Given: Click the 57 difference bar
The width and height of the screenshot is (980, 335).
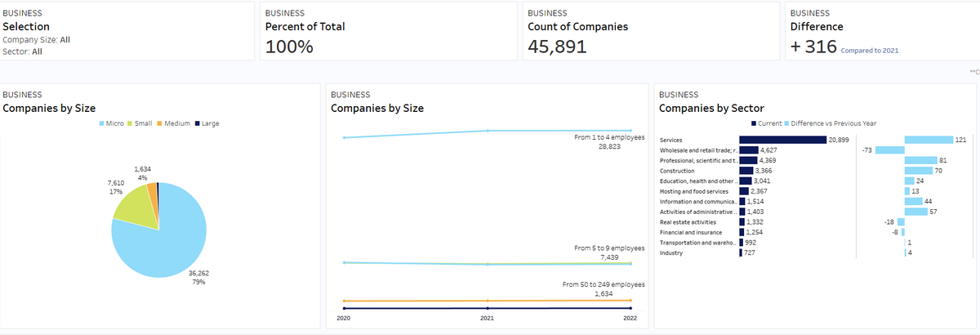Looking at the screenshot, I should (916, 212).
